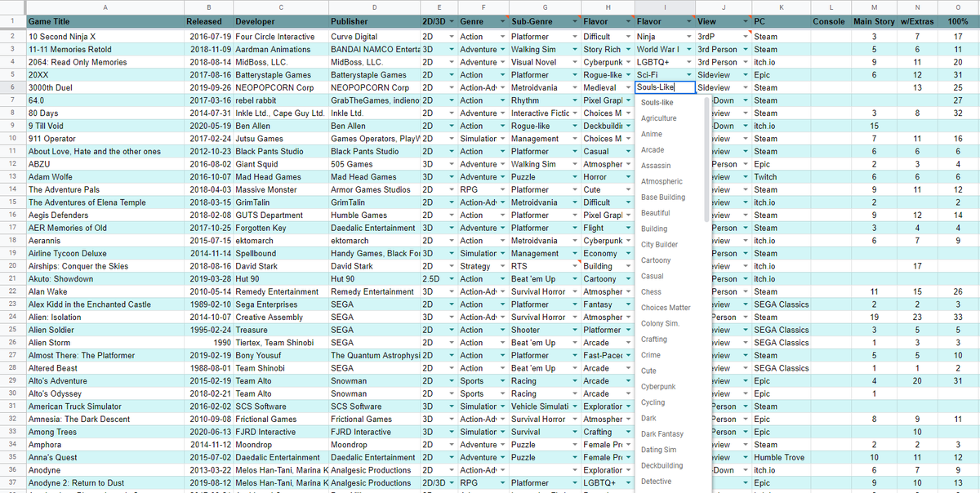Open 2D/3D dropdown arrow for Among Trees

451,432
